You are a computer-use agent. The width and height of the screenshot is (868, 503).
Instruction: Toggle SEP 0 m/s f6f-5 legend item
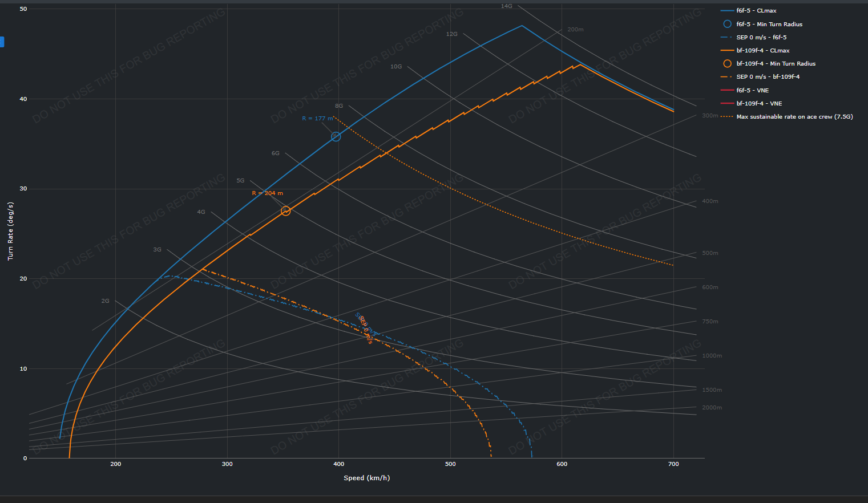pos(753,37)
